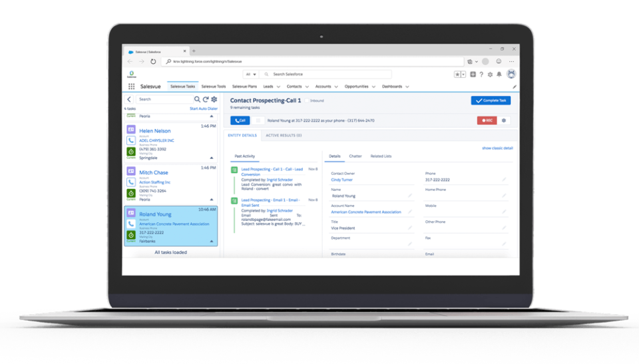This screenshot has width=639, height=364.
Task: Click the Start Auto Dialer link
Action: [x=204, y=109]
